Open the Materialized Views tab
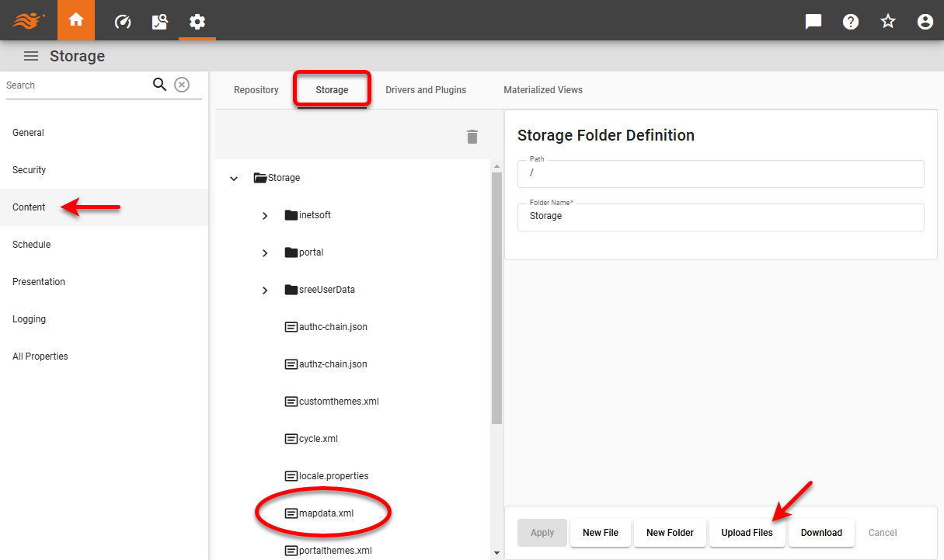The height and width of the screenshot is (560, 944). 543,89
